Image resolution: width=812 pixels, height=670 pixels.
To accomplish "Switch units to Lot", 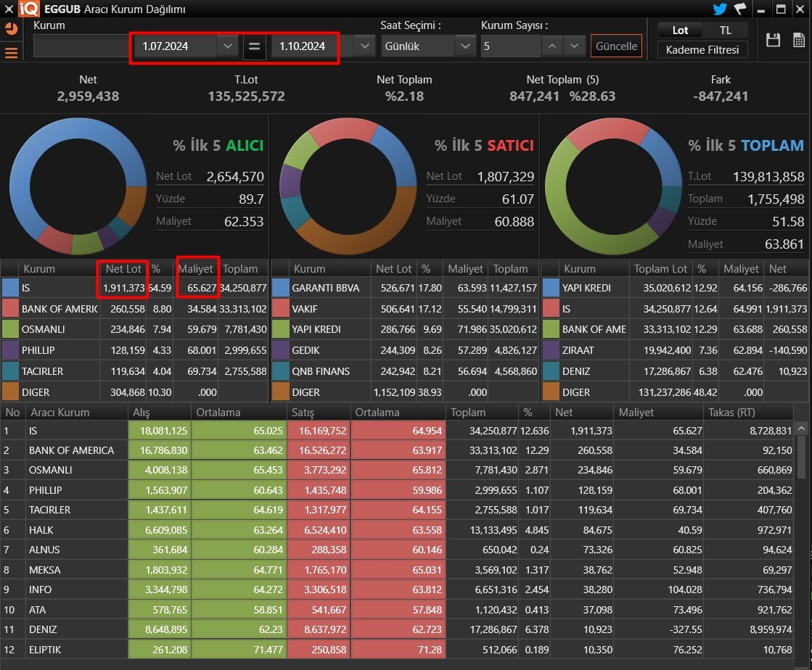I will click(x=680, y=30).
